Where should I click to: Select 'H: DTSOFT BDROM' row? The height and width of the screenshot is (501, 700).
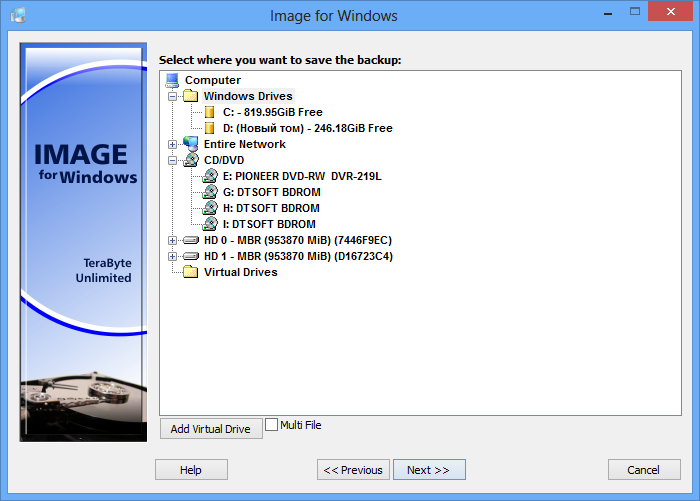[x=271, y=209]
